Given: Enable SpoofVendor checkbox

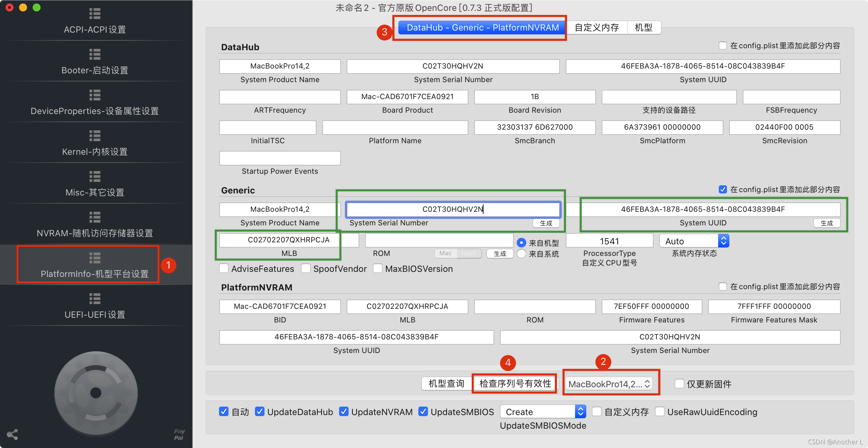Looking at the screenshot, I should pyautogui.click(x=306, y=268).
